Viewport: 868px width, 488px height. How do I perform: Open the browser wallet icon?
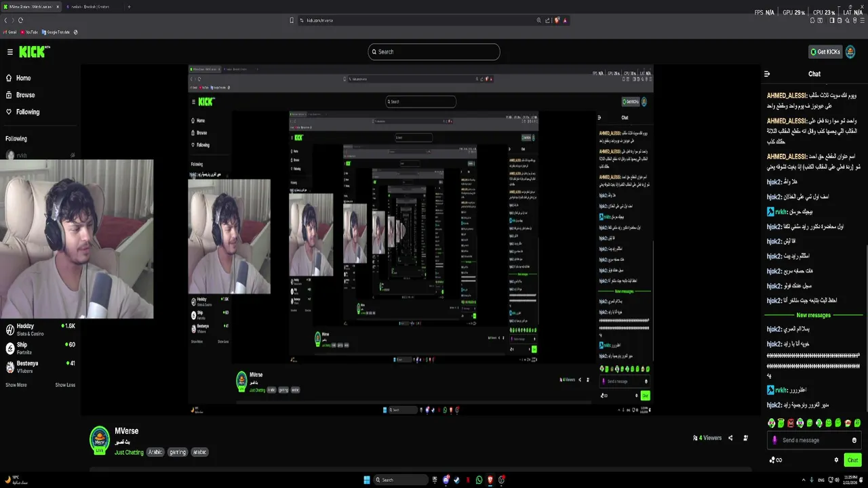(840, 20)
